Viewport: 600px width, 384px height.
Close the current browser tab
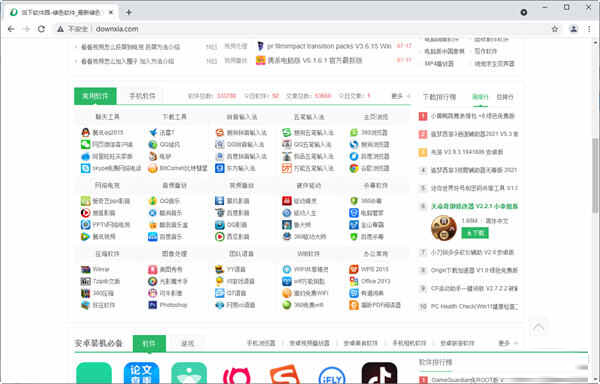tap(111, 12)
